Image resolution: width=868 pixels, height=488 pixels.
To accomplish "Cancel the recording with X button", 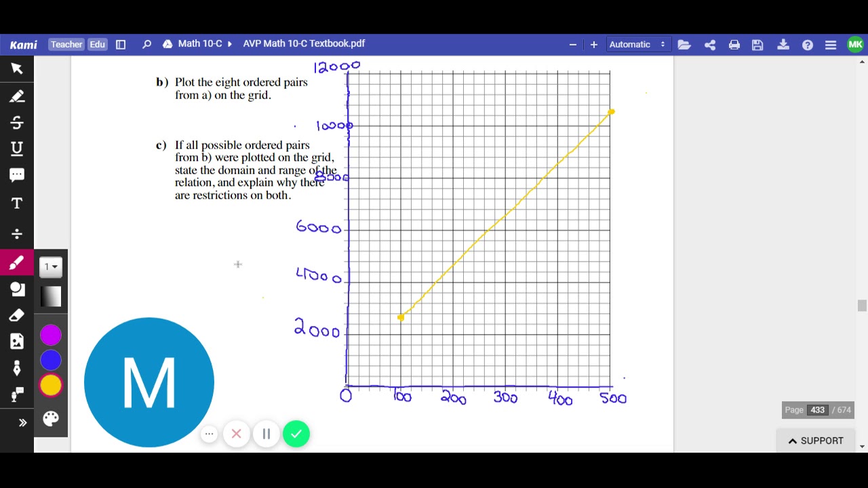I will coord(237,434).
